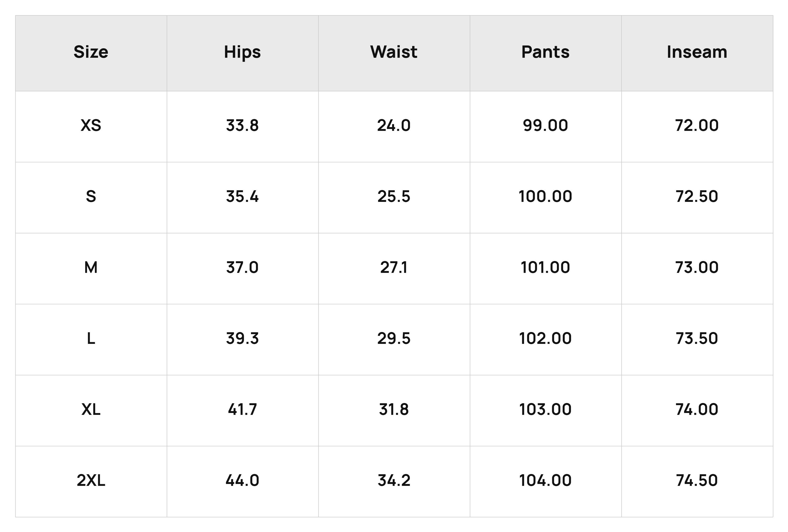Select the S size cell
788x532 pixels.
(91, 197)
